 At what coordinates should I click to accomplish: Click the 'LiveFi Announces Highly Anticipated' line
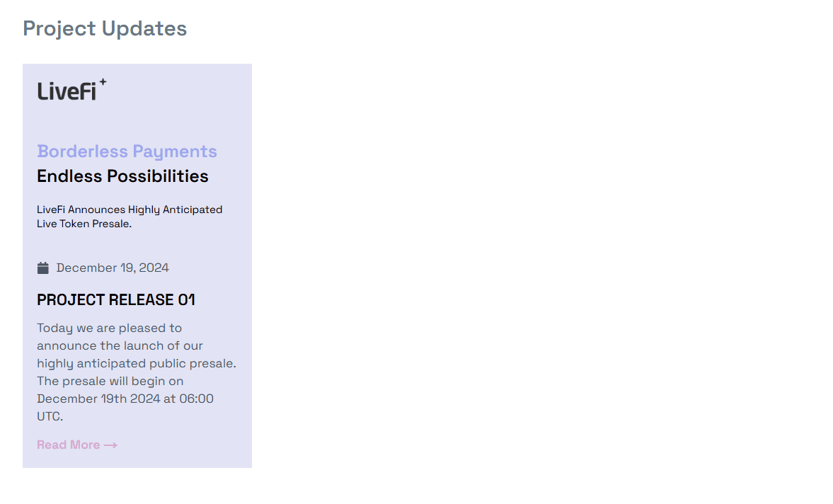pos(130,210)
